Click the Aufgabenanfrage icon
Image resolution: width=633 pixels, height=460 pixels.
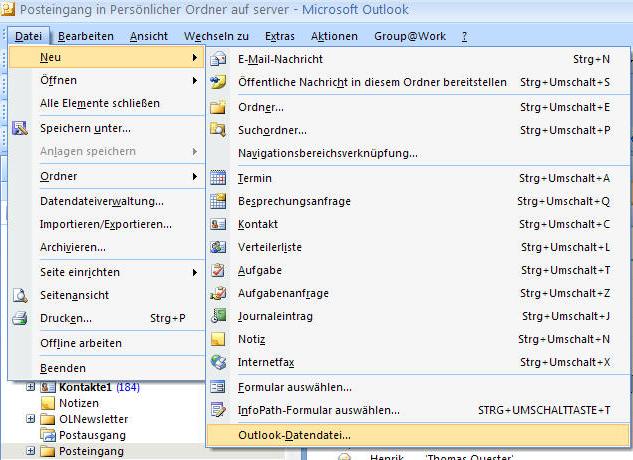click(x=218, y=293)
